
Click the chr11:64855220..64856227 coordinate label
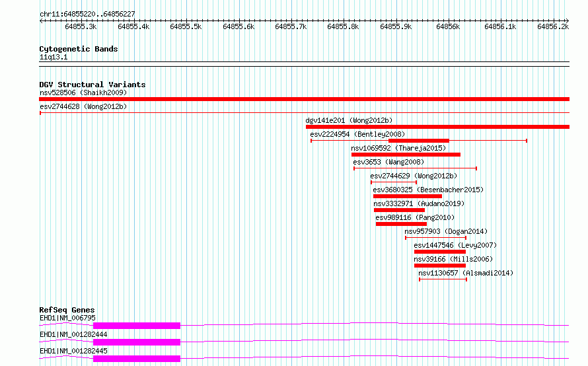click(87, 14)
